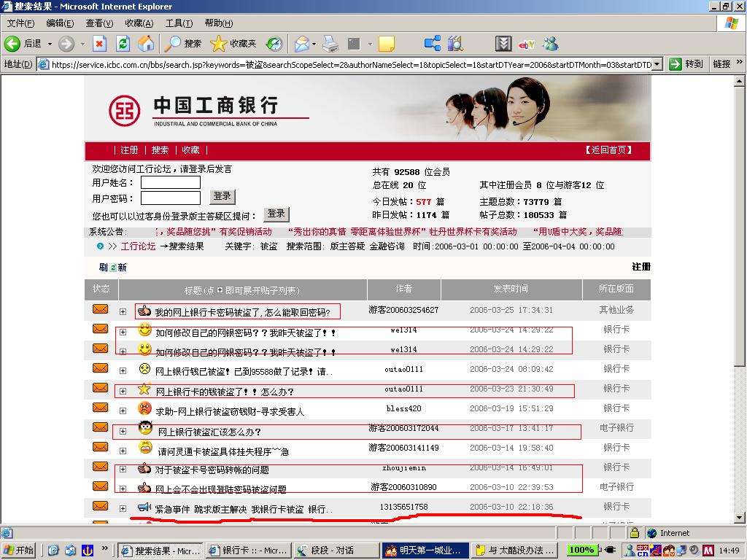Print the page using the printer icon
The image size is (747, 560).
[330, 44]
